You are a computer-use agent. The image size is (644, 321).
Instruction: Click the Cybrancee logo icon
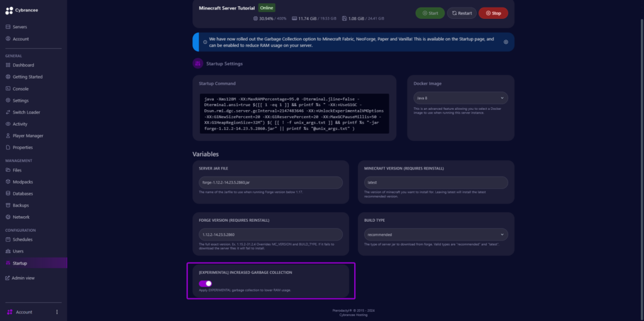click(x=9, y=11)
